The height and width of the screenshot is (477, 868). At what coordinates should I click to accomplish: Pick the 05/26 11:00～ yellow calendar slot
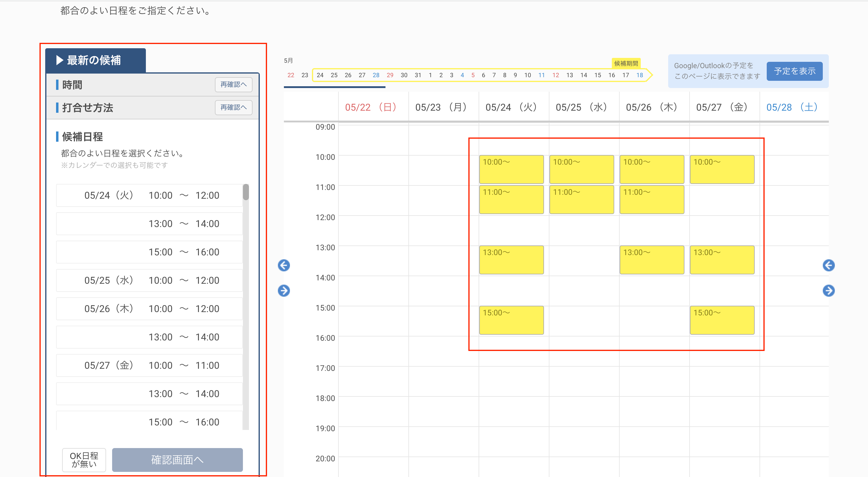tap(651, 200)
